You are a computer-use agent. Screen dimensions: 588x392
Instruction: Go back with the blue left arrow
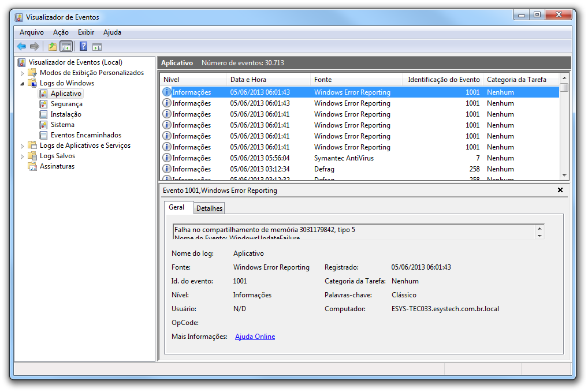21,46
